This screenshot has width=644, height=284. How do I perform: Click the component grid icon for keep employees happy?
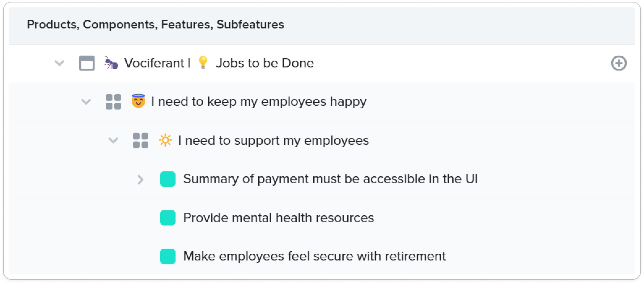pyautogui.click(x=113, y=102)
